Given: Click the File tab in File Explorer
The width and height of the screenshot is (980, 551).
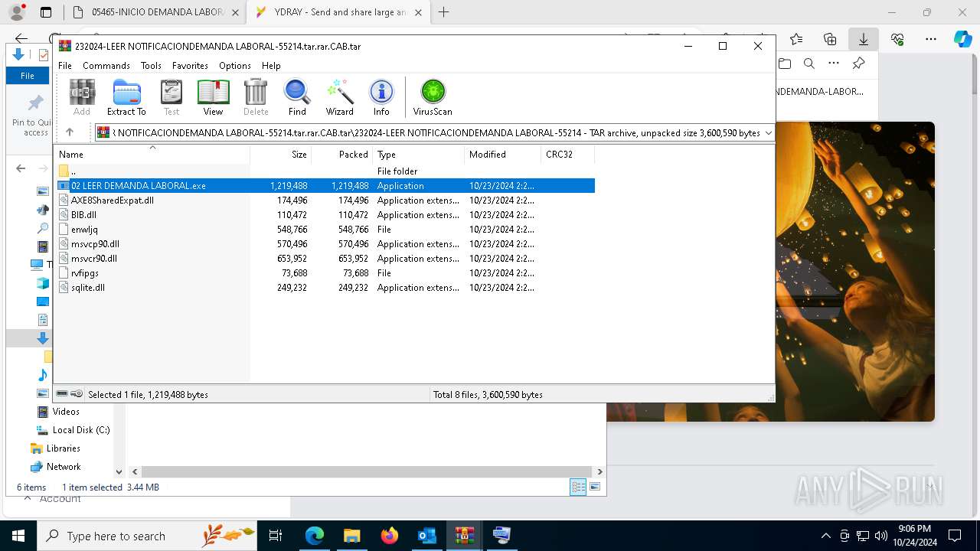Looking at the screenshot, I should 28,76.
